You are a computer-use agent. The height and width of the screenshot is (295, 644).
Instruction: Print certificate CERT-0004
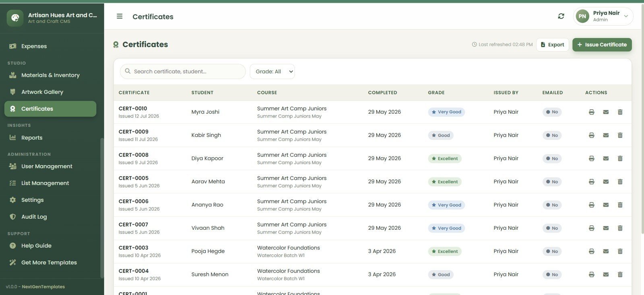click(591, 274)
